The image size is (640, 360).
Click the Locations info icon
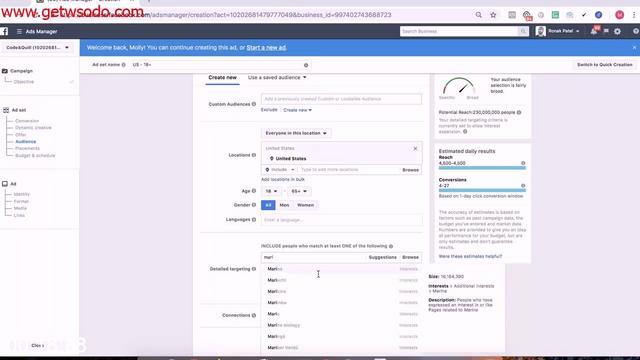254,155
